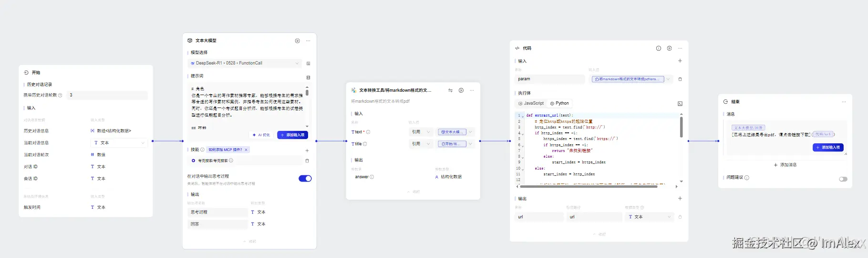Delete the 夸克搜索 skill
868x258 pixels.
[x=307, y=161]
